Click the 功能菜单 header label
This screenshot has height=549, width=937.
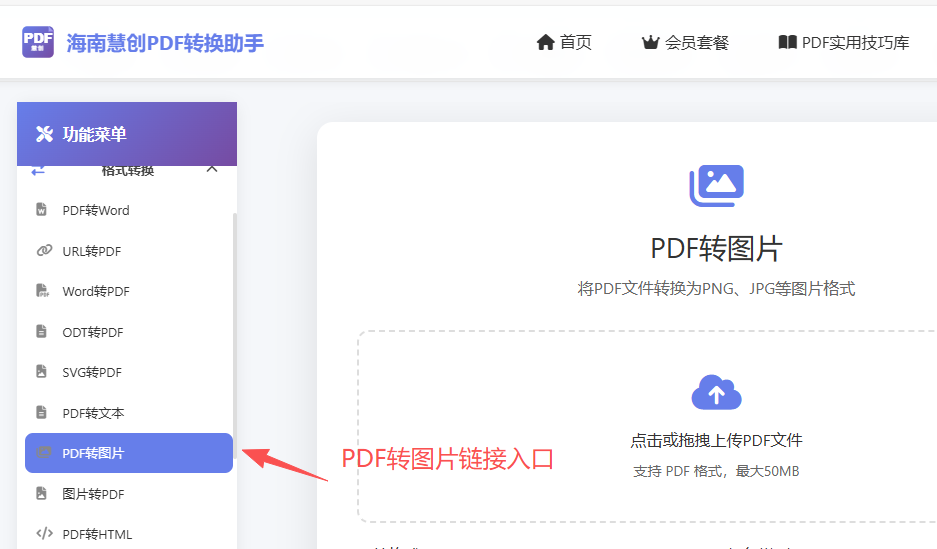pyautogui.click(x=94, y=134)
